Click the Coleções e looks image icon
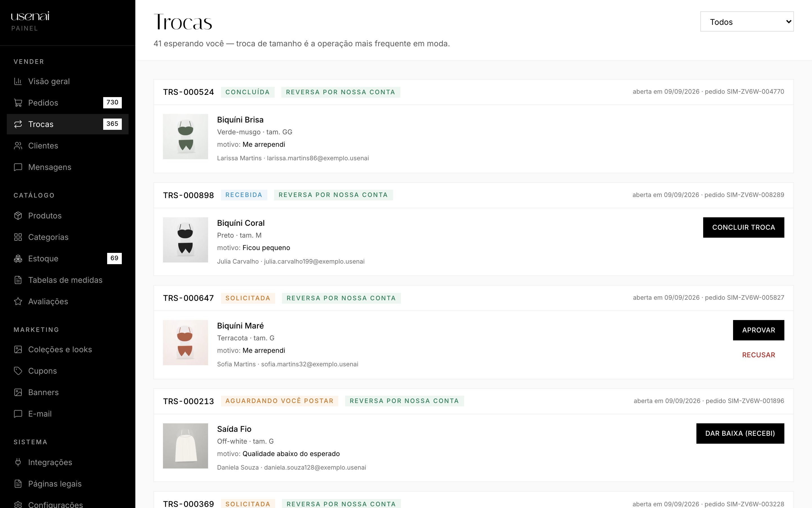The width and height of the screenshot is (812, 508). 18,349
